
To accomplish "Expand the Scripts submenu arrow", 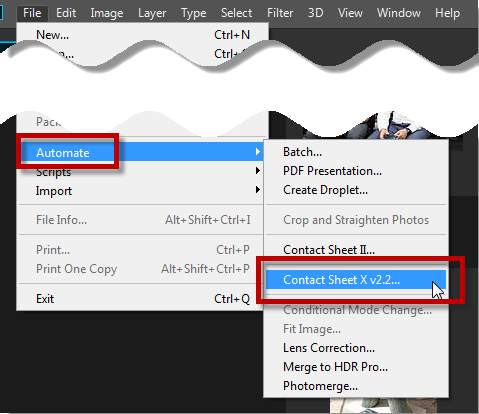I will (x=258, y=171).
